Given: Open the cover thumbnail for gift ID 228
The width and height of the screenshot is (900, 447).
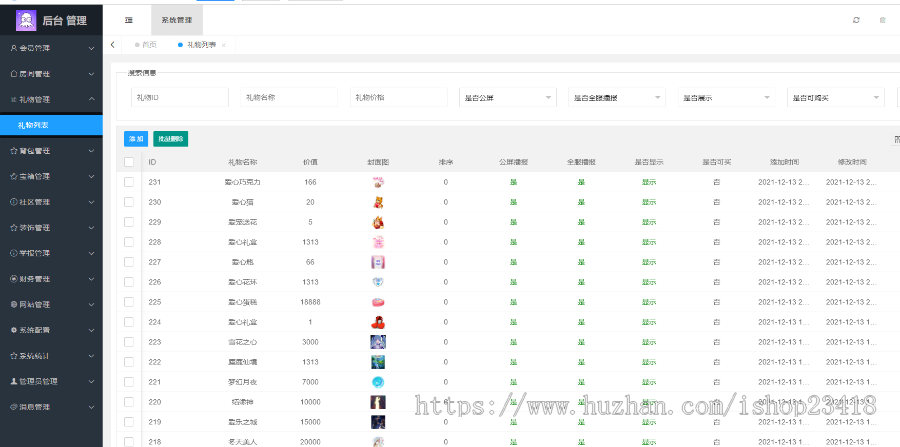Looking at the screenshot, I should click(378, 242).
